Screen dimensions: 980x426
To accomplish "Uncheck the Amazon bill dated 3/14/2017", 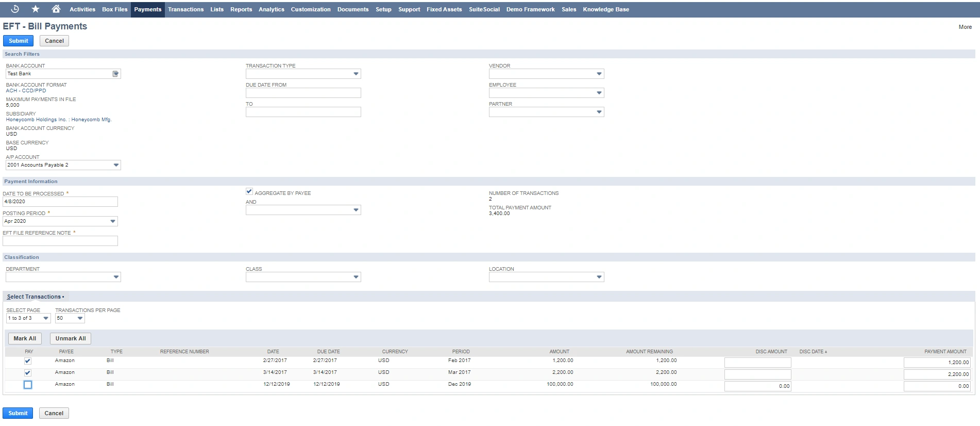I will pos(28,373).
